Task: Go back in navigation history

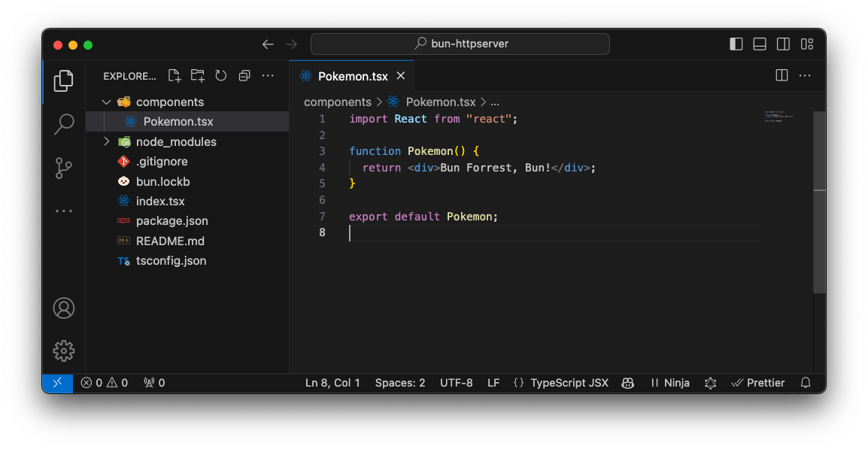Action: click(x=268, y=44)
